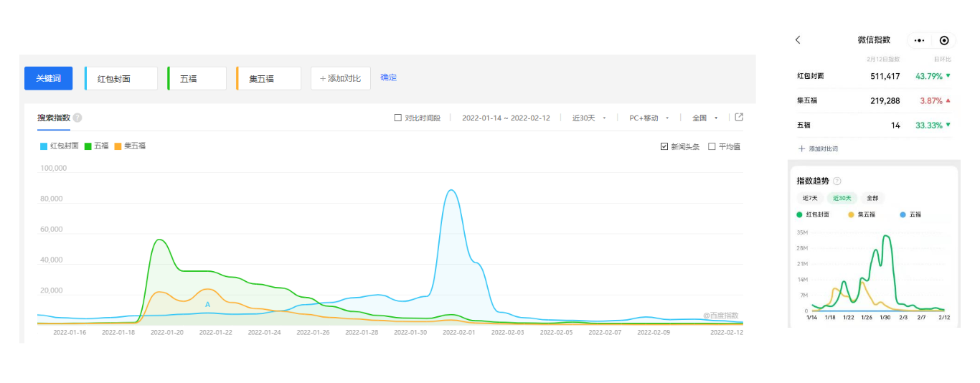This screenshot has width=980, height=383.
Task: Click the help icon beside 指数趋势
Action: click(837, 181)
